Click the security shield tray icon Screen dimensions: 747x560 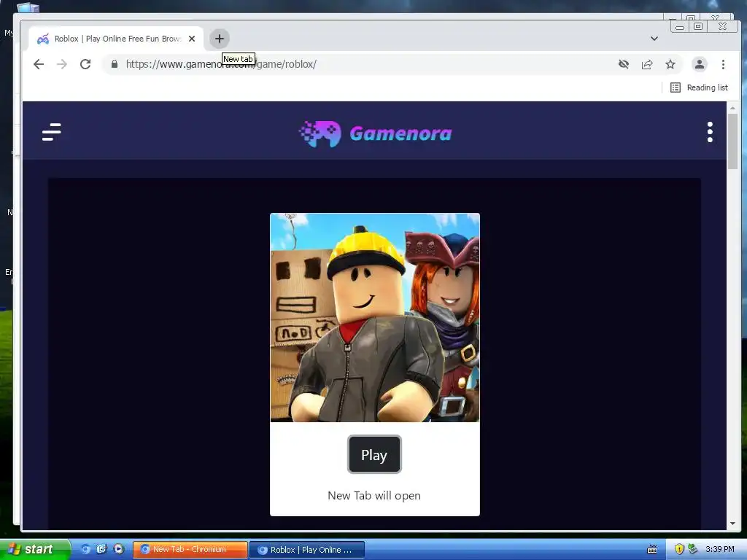679,549
